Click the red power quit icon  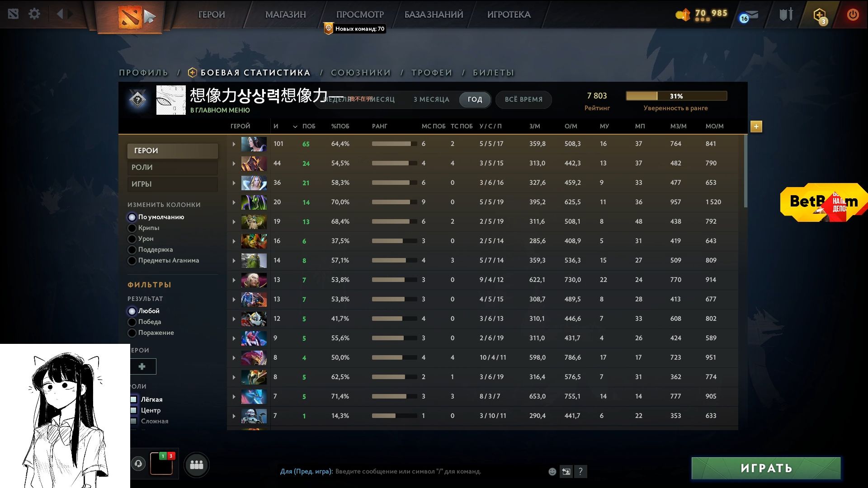pos(853,14)
